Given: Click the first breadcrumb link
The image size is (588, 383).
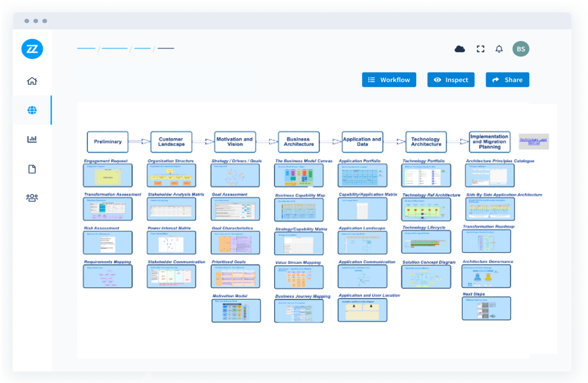Looking at the screenshot, I should click(86, 48).
